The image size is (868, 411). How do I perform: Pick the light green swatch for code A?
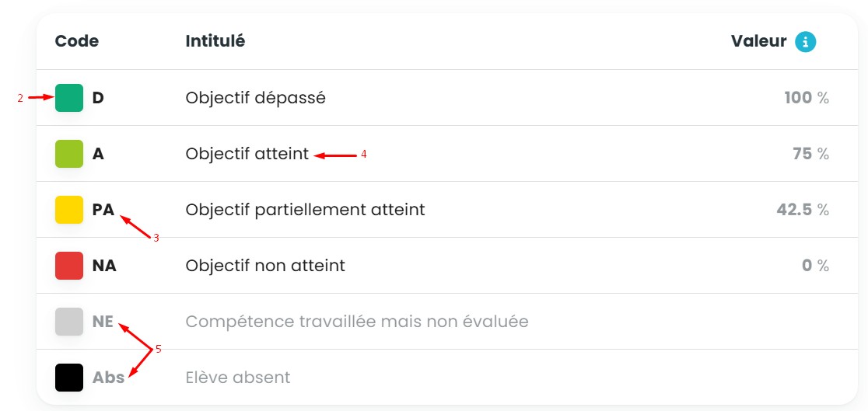69,154
